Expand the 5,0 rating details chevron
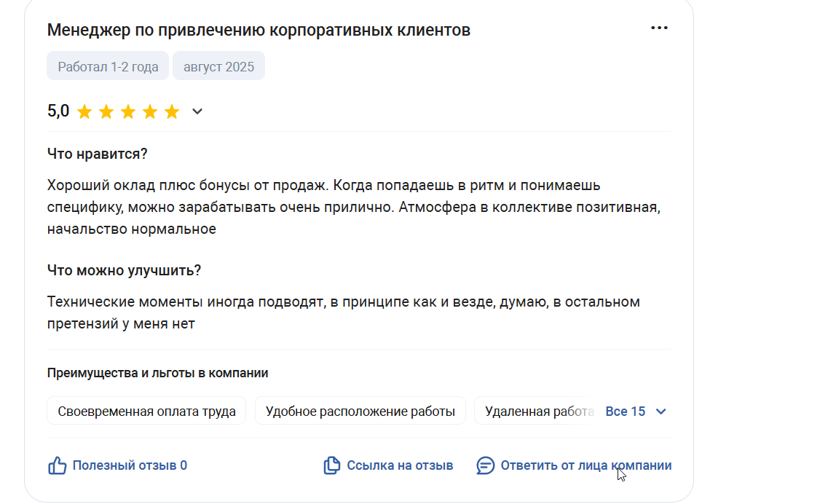The height and width of the screenshot is (504, 828). click(x=197, y=111)
